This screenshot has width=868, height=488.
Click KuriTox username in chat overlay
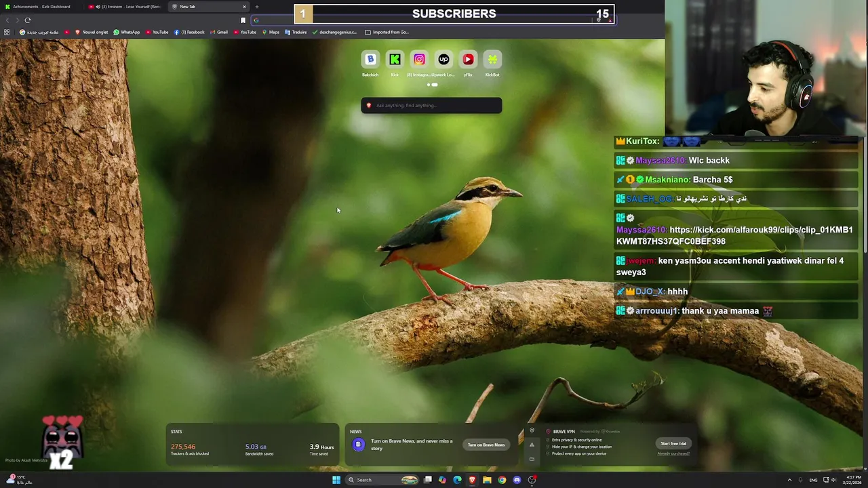click(642, 141)
